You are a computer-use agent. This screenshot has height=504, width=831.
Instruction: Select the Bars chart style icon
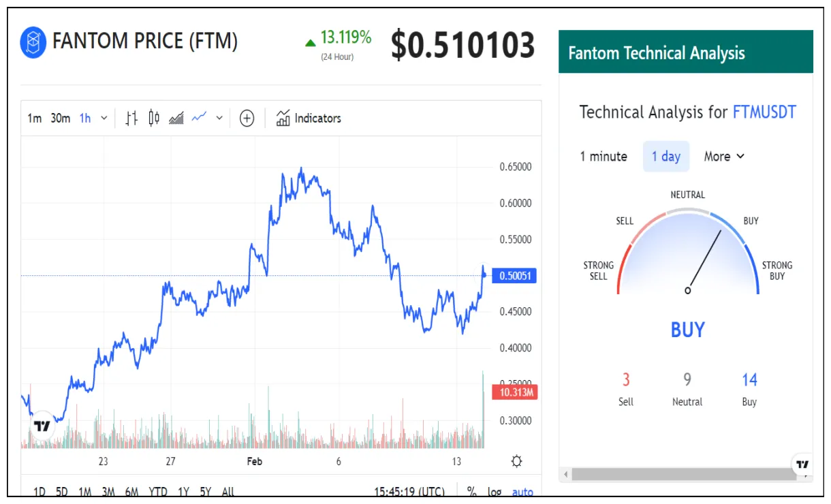point(131,118)
